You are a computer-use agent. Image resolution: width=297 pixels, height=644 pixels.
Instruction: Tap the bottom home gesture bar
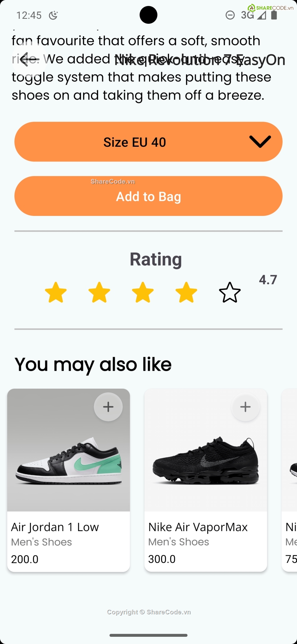click(x=148, y=635)
